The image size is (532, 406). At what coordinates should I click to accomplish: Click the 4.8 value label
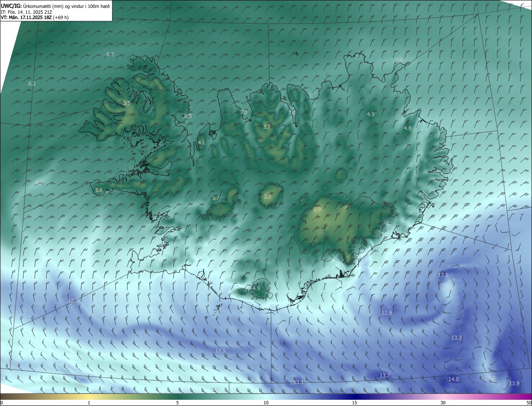(408, 128)
